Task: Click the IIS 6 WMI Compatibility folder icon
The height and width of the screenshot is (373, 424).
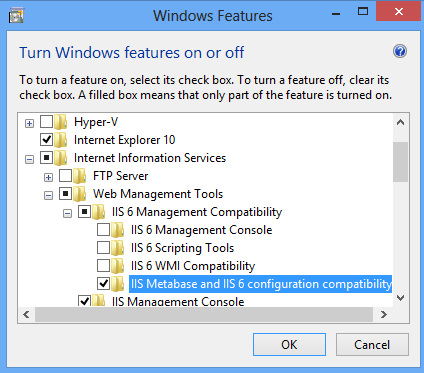Action: point(118,266)
